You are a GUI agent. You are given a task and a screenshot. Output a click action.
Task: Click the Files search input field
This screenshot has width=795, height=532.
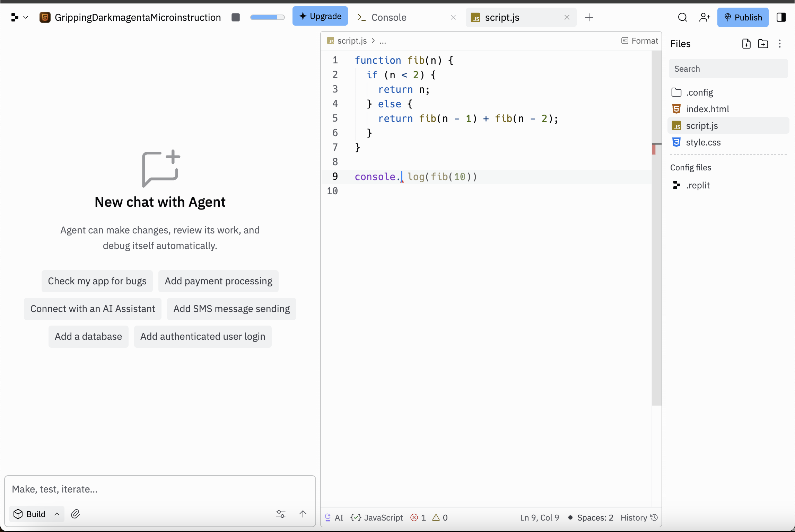[x=728, y=69]
